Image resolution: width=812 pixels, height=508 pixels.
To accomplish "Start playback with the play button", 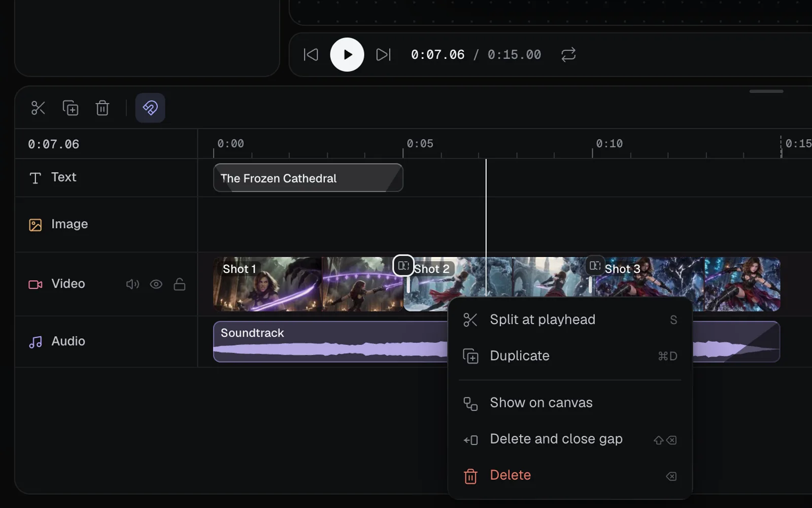I will pos(347,54).
